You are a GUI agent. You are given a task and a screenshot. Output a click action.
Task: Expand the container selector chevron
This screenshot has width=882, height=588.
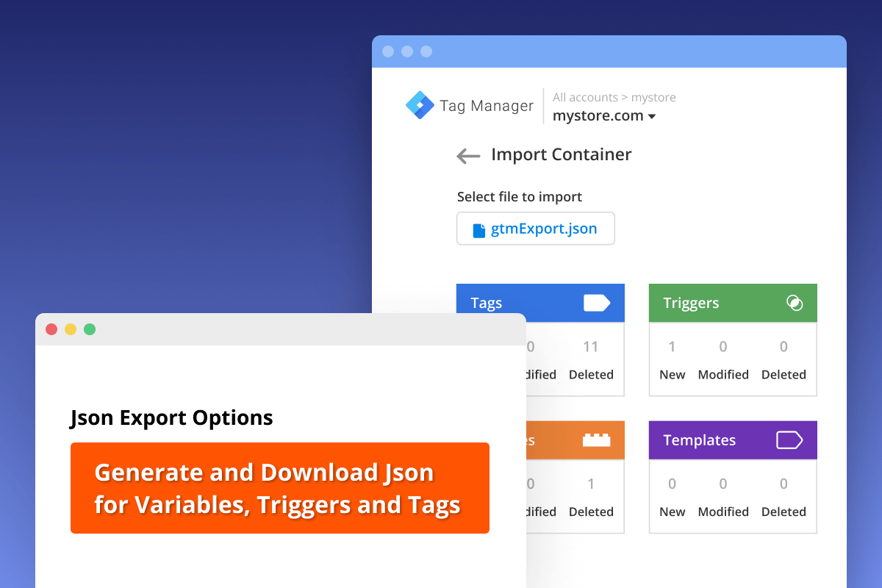pyautogui.click(x=653, y=115)
